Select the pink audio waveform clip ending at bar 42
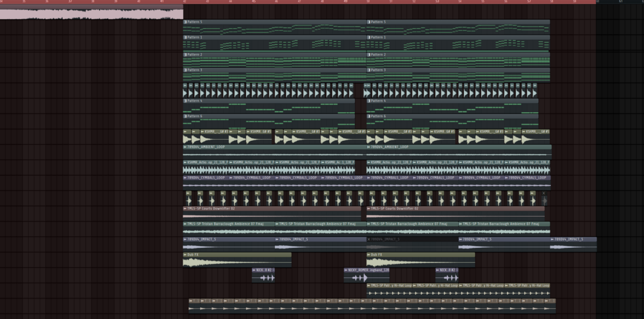644x319 pixels. click(91, 12)
